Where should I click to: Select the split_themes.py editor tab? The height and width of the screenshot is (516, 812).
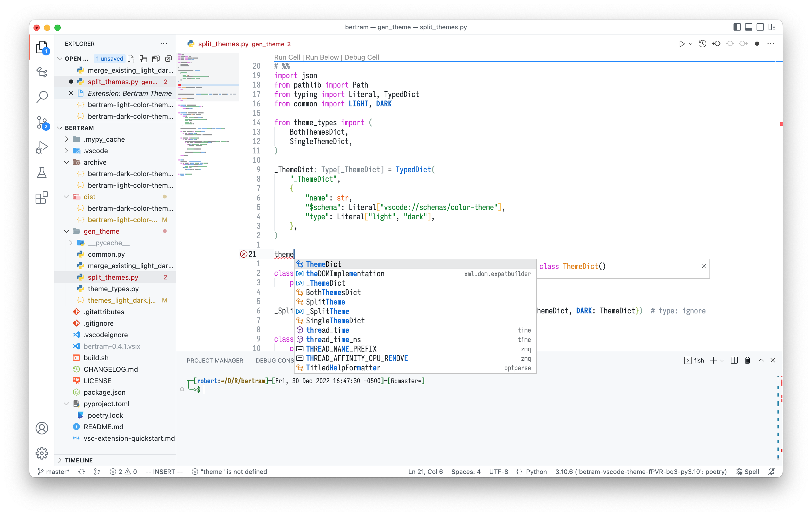pos(223,44)
